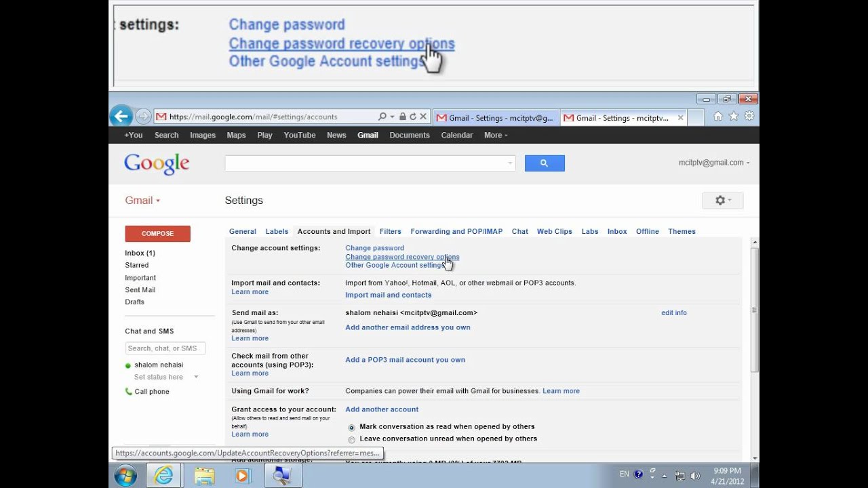
Task: Click the browser Back arrow button
Action: tap(121, 117)
